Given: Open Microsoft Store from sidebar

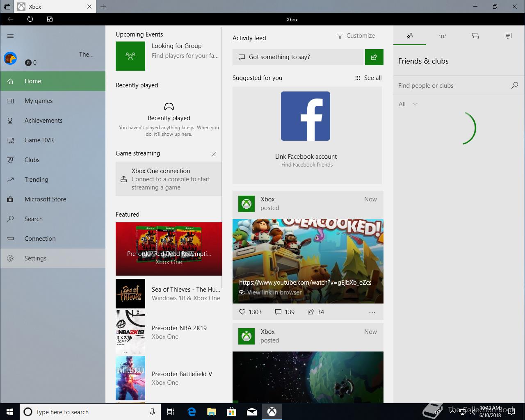Looking at the screenshot, I should [x=52, y=199].
